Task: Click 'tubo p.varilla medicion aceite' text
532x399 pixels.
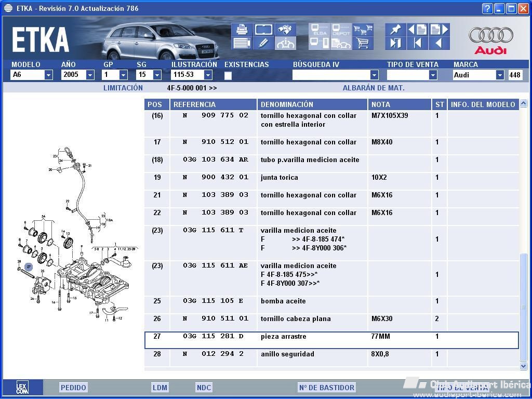Action: pyautogui.click(x=310, y=160)
